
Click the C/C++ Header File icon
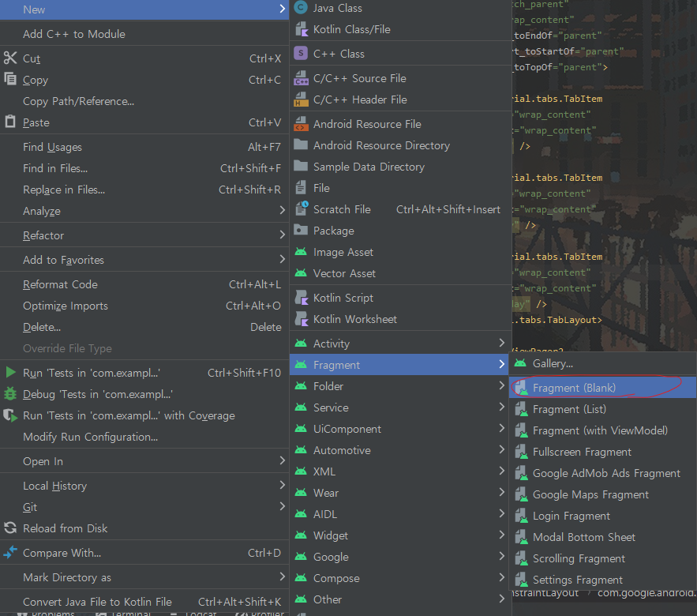point(301,100)
